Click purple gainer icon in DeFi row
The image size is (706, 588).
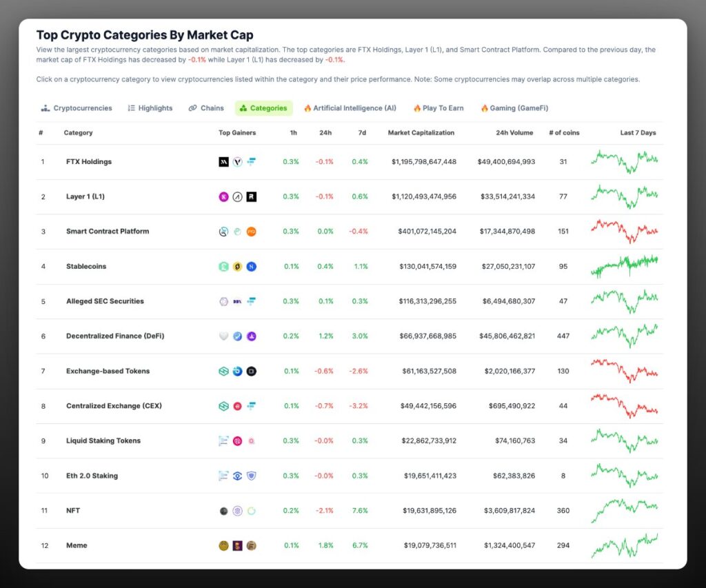click(252, 336)
